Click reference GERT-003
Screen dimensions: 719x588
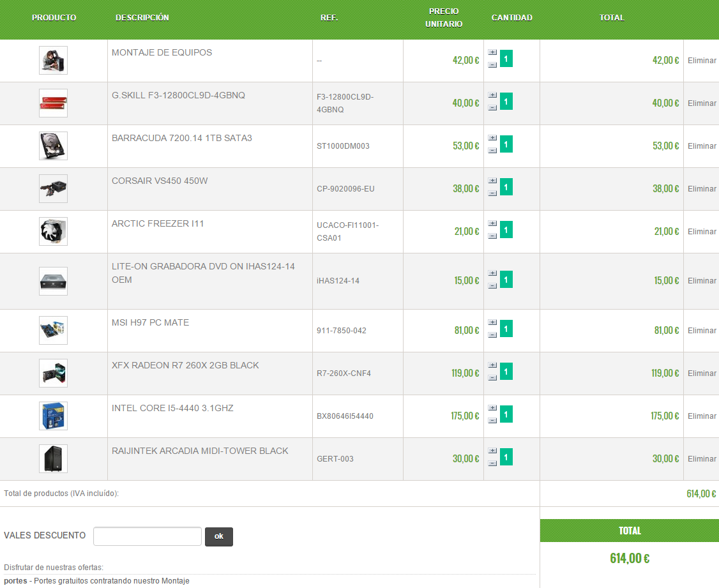coord(335,459)
